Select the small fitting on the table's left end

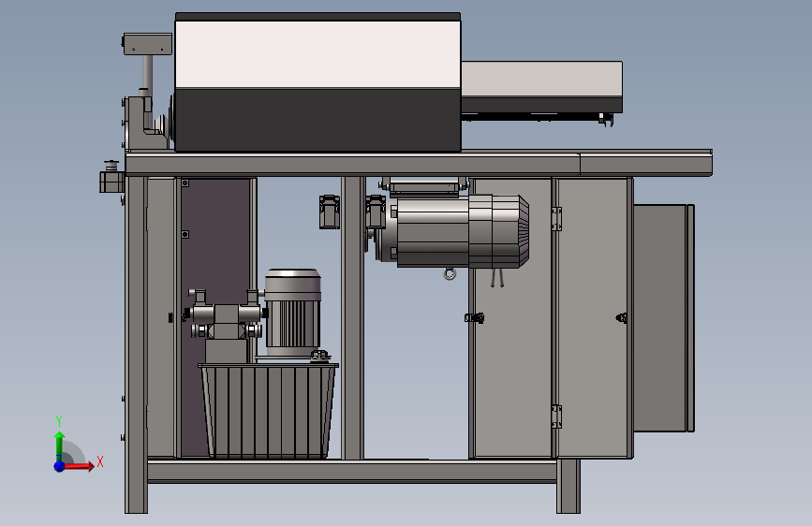pyautogui.click(x=111, y=177)
